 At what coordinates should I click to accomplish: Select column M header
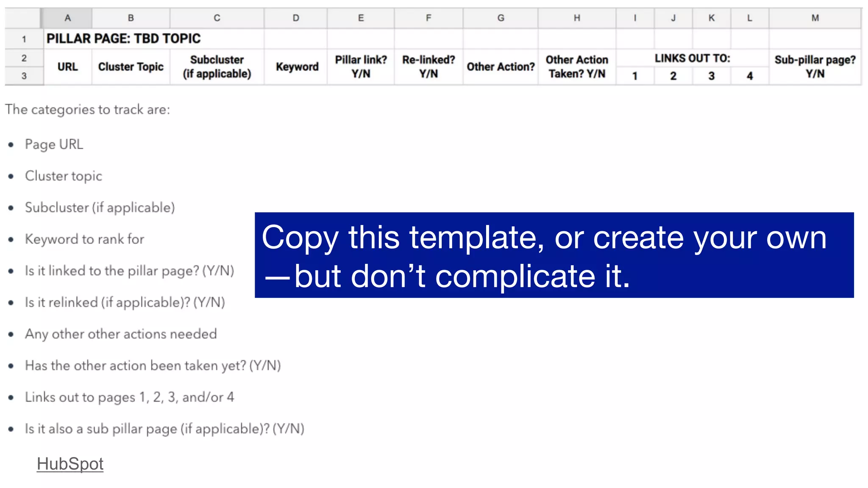point(815,18)
